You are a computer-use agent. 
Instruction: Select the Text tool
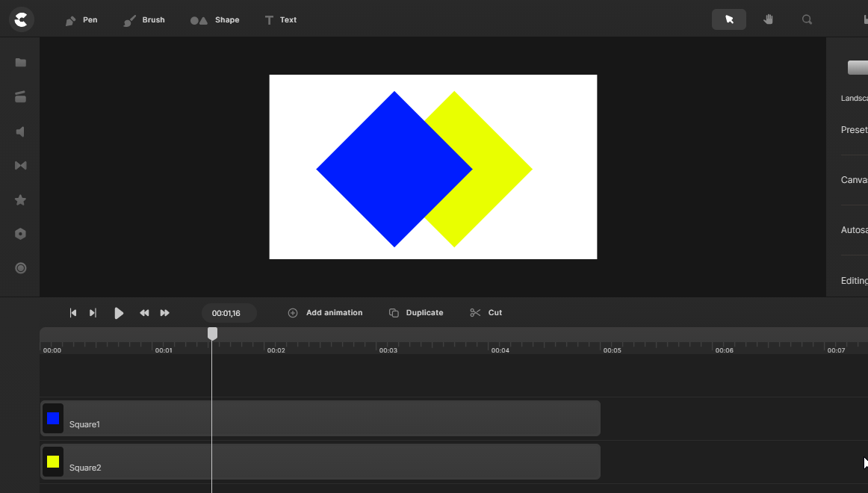point(281,20)
